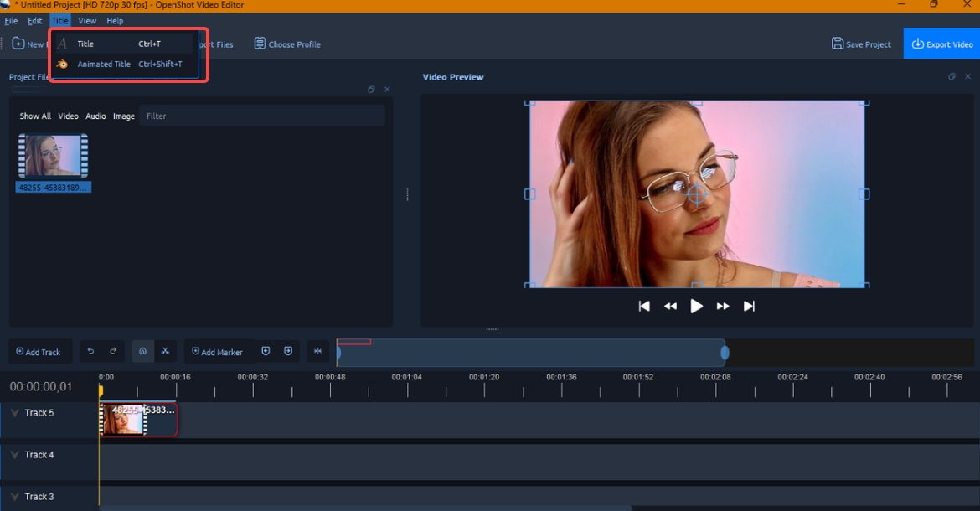The image size is (980, 511).
Task: Collapse Track 5 chevron
Action: (14, 413)
